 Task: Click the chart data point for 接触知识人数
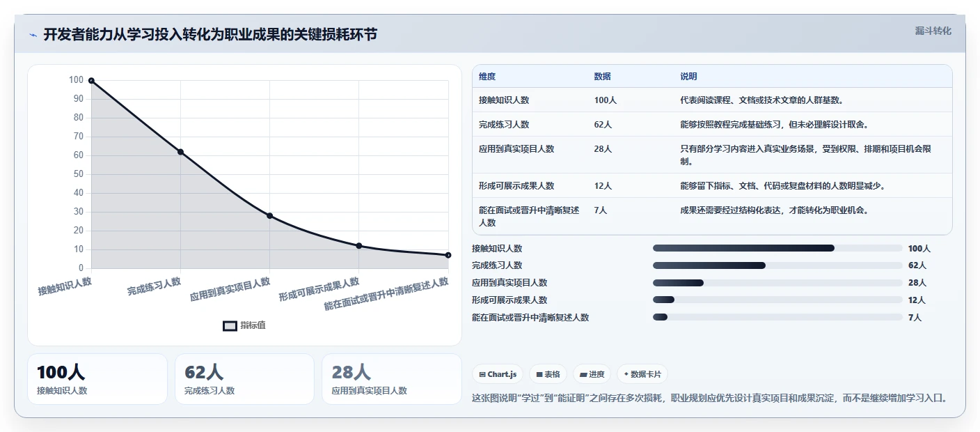pyautogui.click(x=91, y=81)
